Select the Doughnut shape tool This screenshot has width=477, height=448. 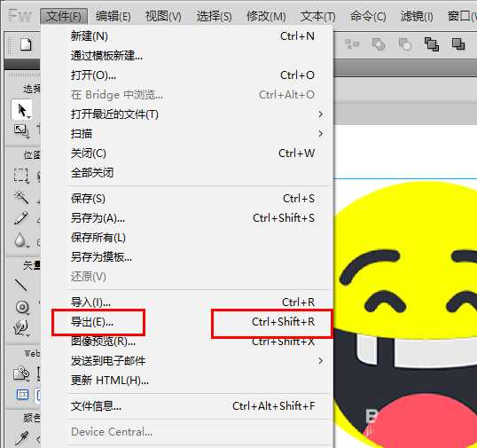[x=22, y=307]
